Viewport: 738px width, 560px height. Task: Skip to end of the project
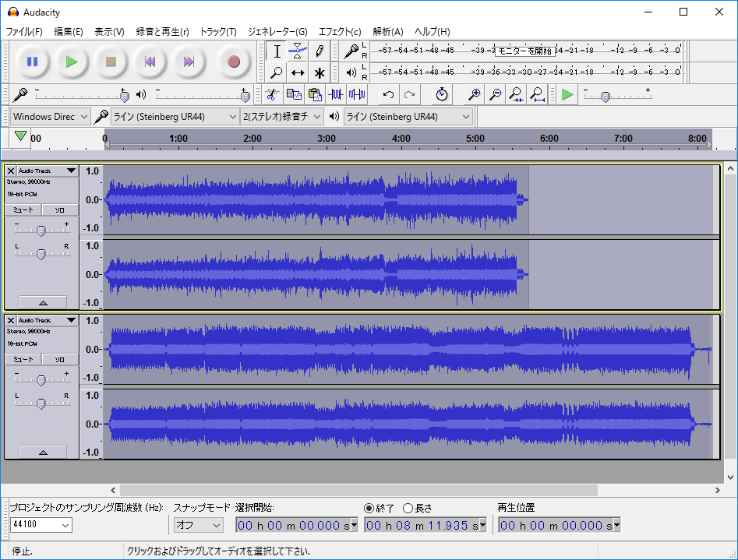[189, 62]
